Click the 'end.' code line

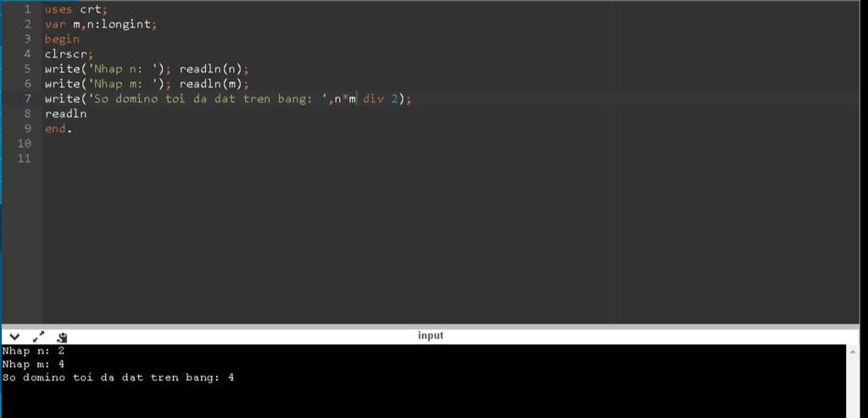click(x=58, y=129)
